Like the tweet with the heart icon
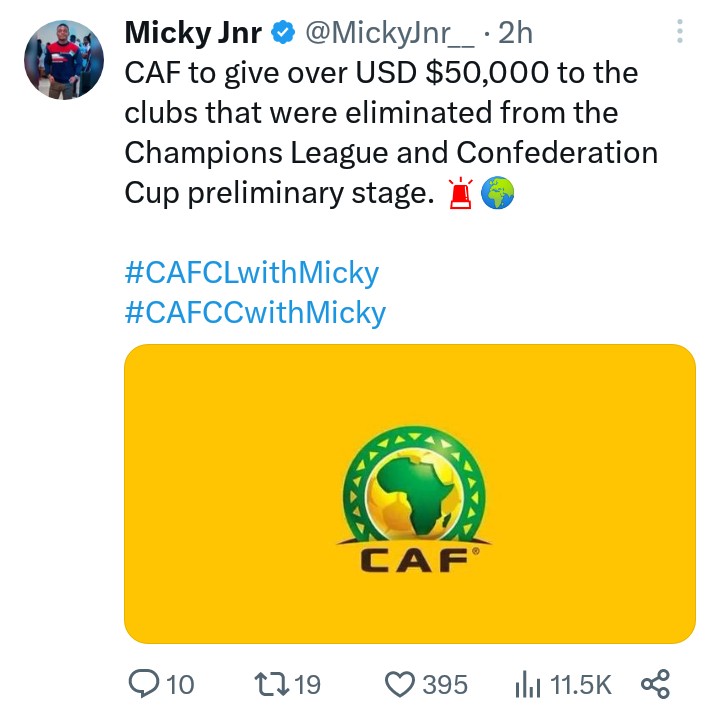Viewport: 720px width, 719px height. 400,684
